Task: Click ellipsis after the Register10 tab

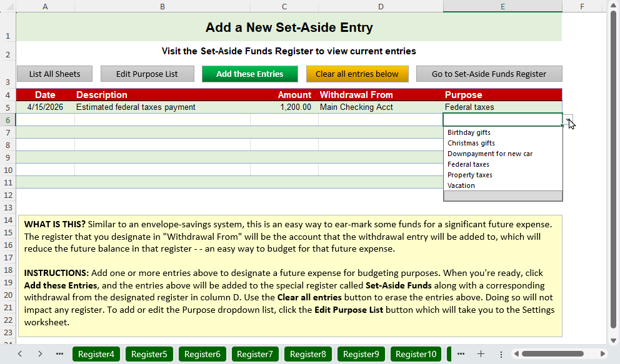Action: (461, 354)
